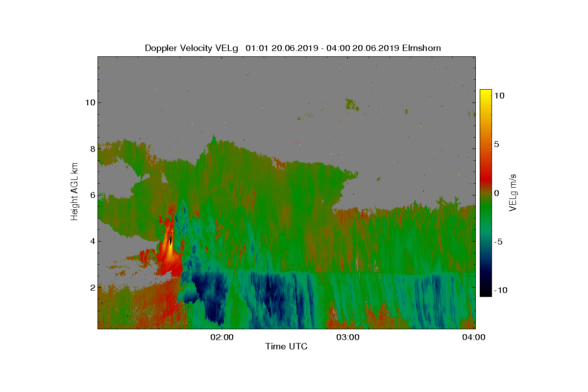Click the "04:00" time tick label
Screen dimensions: 588x392
475,337
